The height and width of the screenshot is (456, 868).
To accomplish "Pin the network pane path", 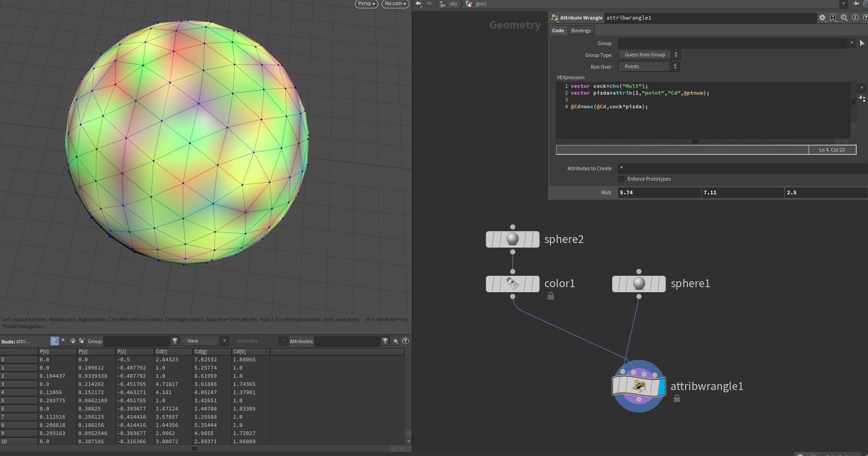I will click(x=856, y=4).
